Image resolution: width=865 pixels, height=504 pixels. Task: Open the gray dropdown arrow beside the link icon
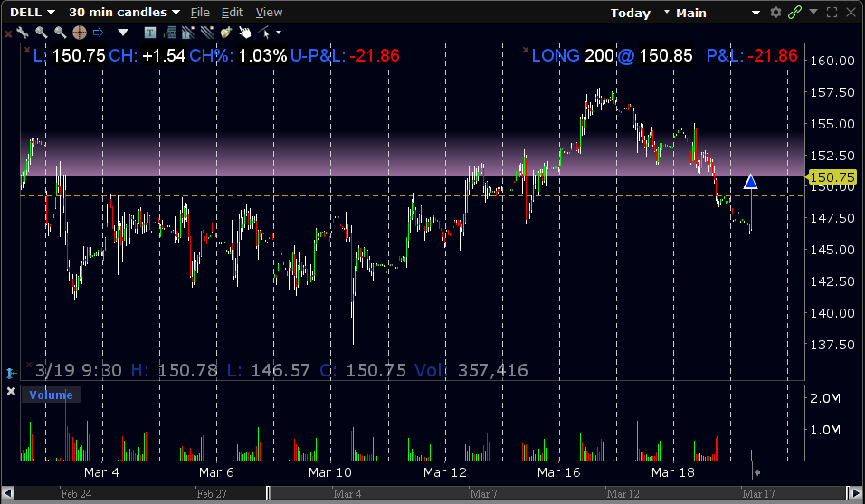tap(813, 12)
